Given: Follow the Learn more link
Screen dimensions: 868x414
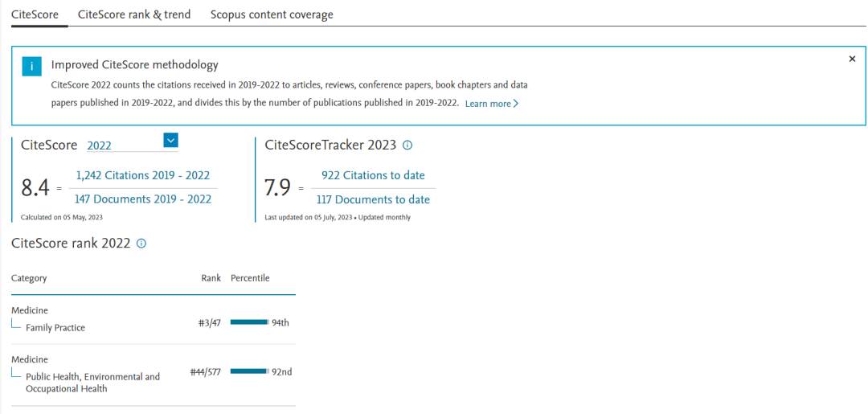Looking at the screenshot, I should pyautogui.click(x=492, y=104).
